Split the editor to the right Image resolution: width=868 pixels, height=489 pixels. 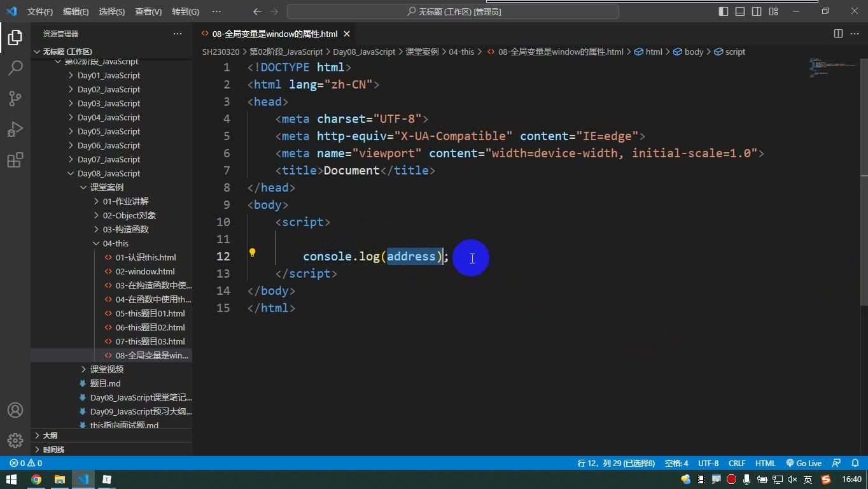838,34
